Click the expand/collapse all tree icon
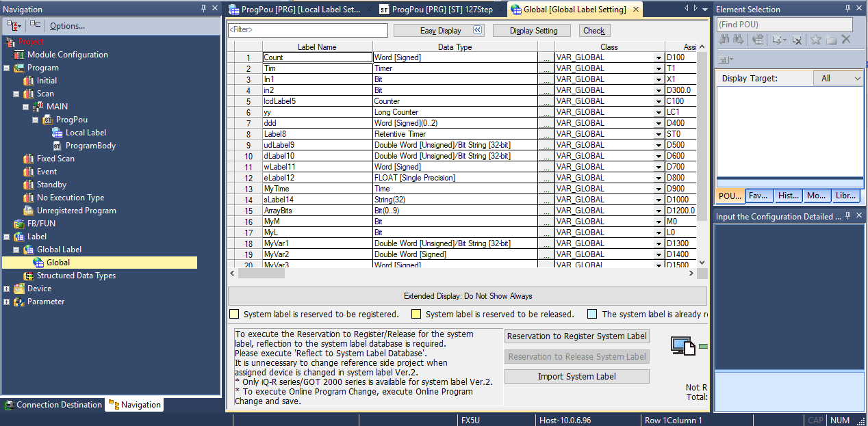Screen dimensions: 868x426 pyautogui.click(x=13, y=25)
